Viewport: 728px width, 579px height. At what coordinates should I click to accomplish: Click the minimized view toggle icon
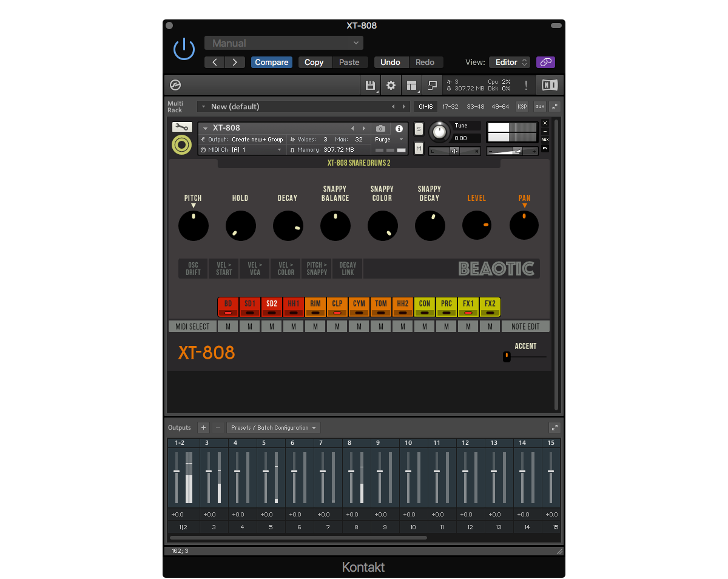[x=433, y=85]
